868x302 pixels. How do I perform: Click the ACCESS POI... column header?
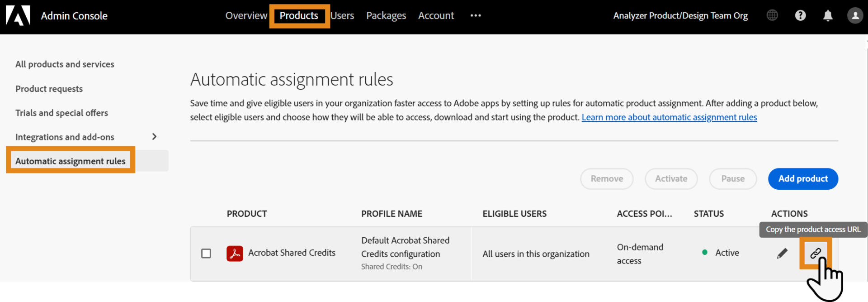coord(644,214)
